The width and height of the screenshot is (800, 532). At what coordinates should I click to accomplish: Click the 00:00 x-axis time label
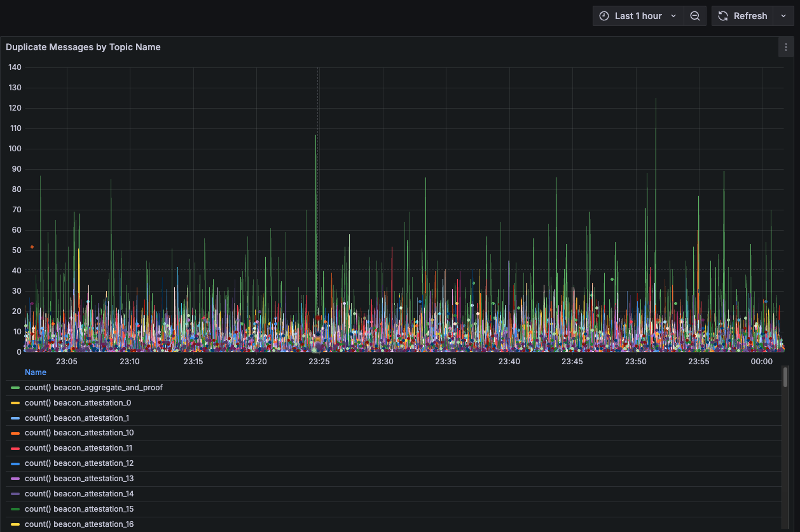click(761, 361)
